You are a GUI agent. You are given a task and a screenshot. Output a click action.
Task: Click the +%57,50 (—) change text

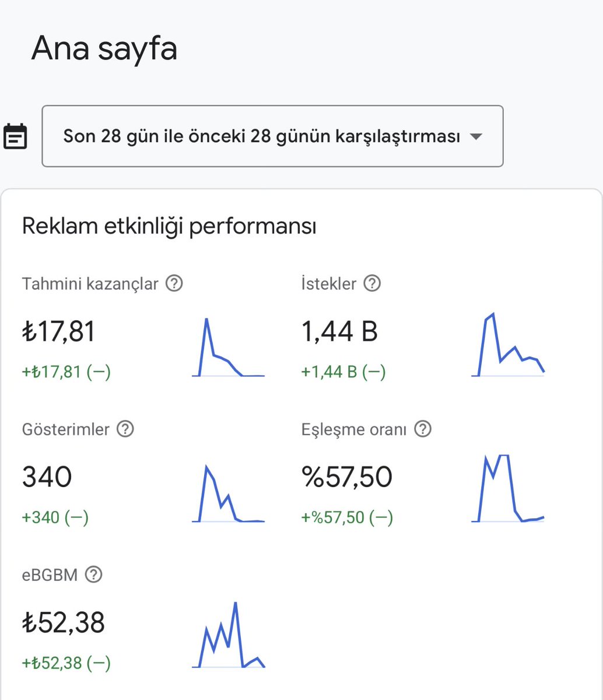(347, 517)
